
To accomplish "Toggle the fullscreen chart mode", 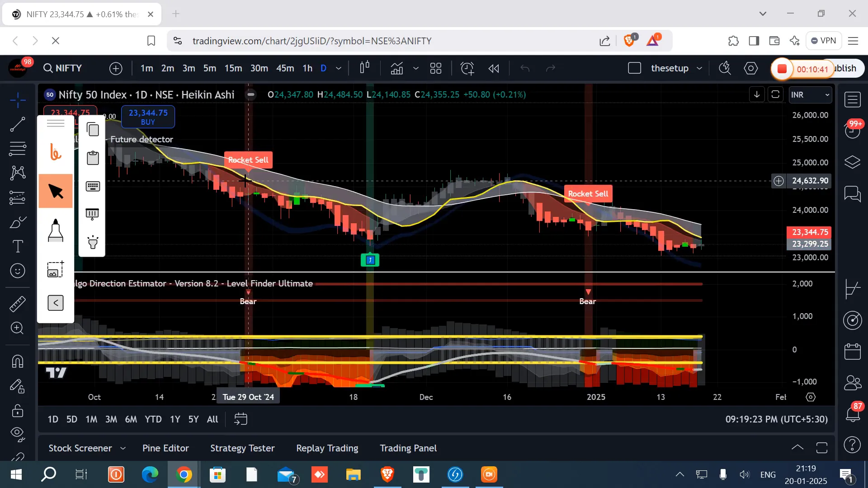I will 776,94.
